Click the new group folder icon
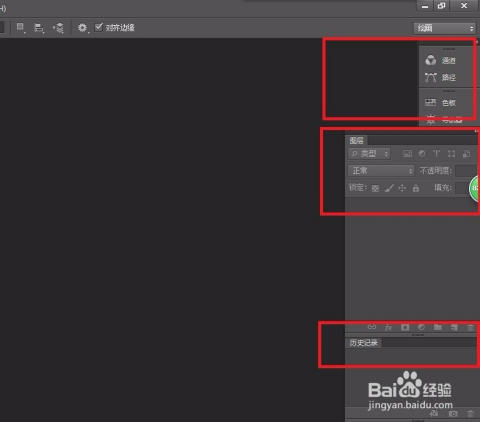480x422 pixels. point(438,327)
